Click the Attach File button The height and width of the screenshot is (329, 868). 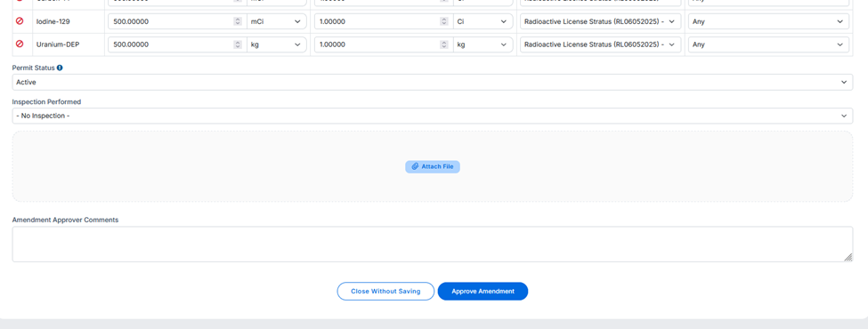coord(433,166)
